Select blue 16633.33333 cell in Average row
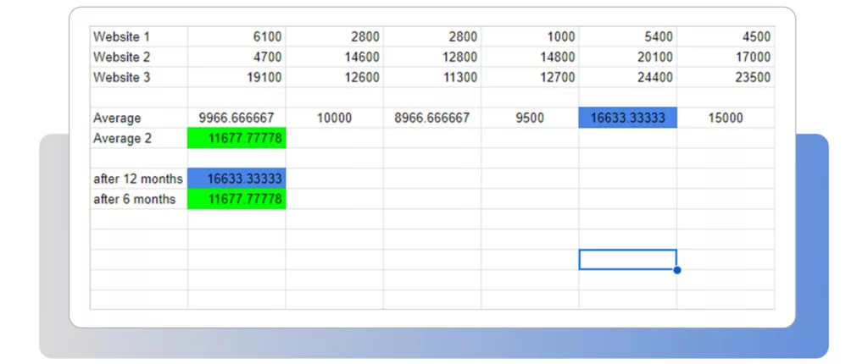This screenshot has height=364, width=868. click(x=628, y=118)
